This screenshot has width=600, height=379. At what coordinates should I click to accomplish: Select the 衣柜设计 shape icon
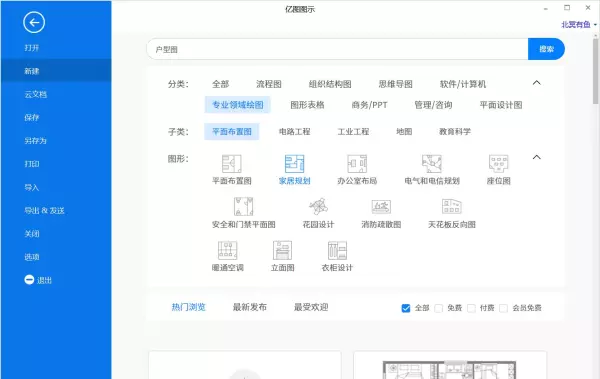337,251
